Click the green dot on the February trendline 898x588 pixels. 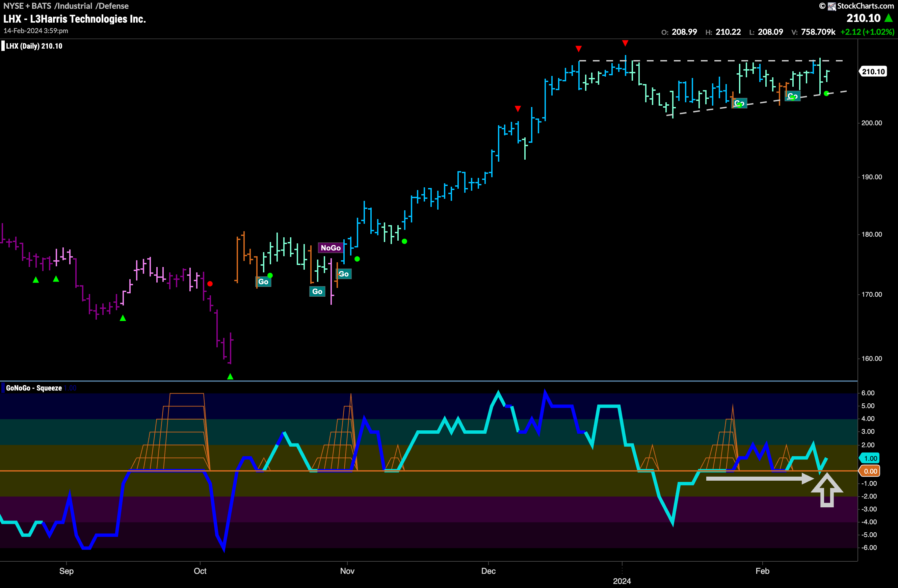coord(826,93)
